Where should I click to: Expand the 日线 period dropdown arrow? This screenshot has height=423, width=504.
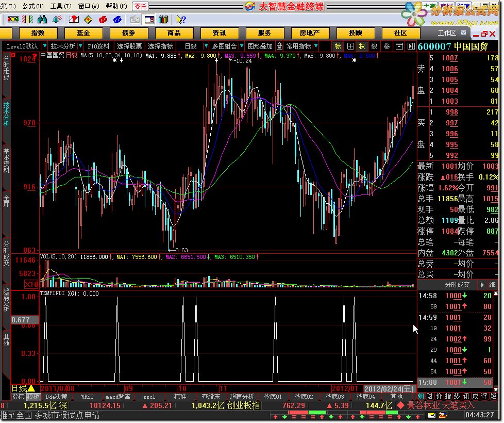(x=206, y=46)
